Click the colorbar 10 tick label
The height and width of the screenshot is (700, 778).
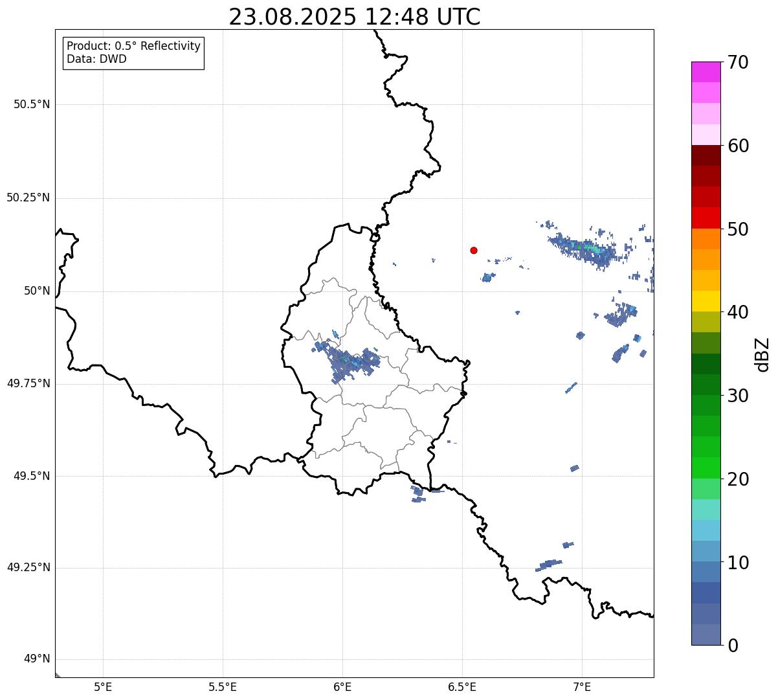click(737, 562)
